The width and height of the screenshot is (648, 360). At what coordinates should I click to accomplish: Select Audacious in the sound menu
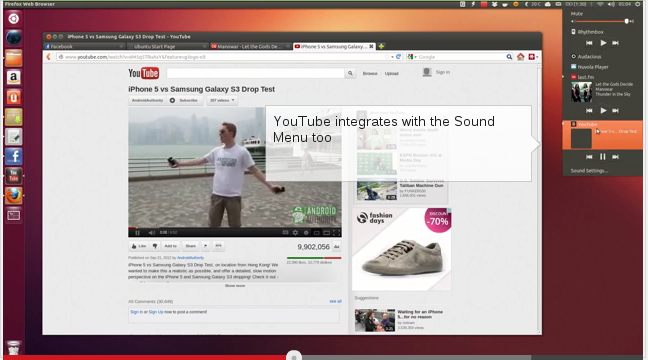pyautogui.click(x=589, y=57)
